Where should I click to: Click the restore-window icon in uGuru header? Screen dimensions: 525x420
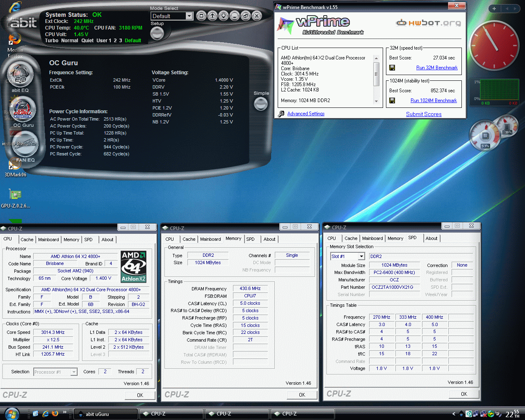[245, 16]
